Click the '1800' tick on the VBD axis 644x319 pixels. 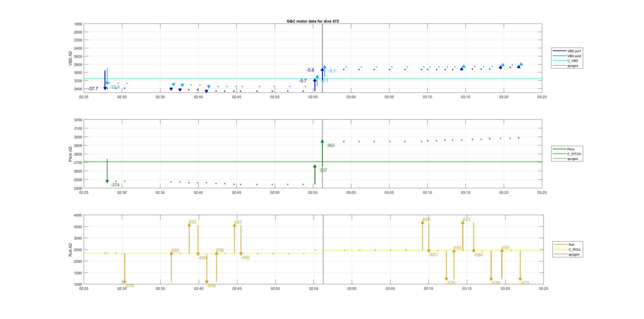coord(78,24)
